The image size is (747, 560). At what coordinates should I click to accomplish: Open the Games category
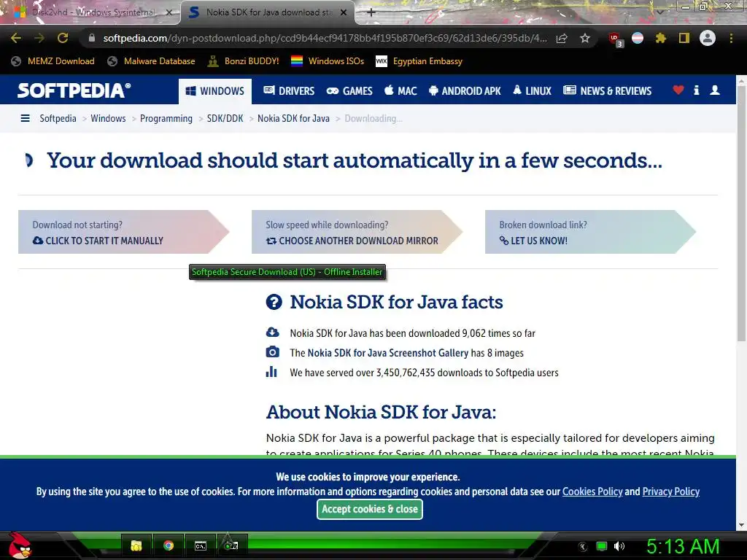(x=349, y=91)
